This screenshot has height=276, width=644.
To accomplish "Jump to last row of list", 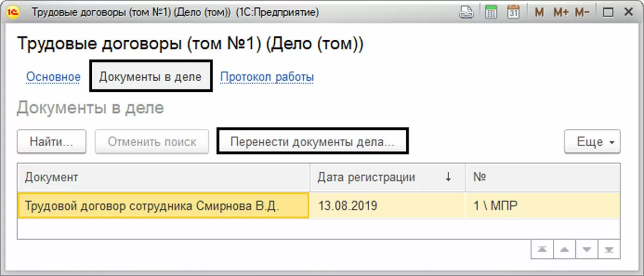I will point(609,250).
